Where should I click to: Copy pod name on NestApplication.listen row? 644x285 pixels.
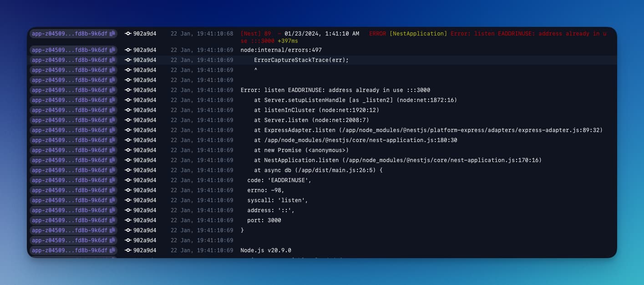click(112, 160)
